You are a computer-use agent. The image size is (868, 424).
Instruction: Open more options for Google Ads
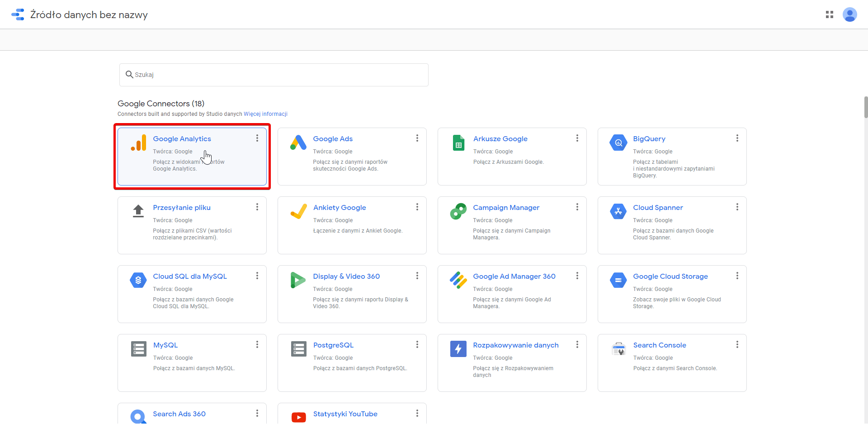click(x=417, y=138)
